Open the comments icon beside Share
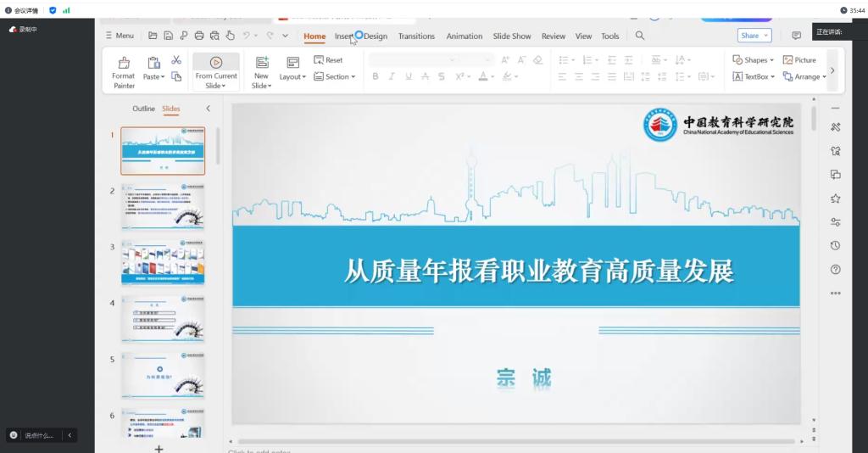 pos(796,36)
